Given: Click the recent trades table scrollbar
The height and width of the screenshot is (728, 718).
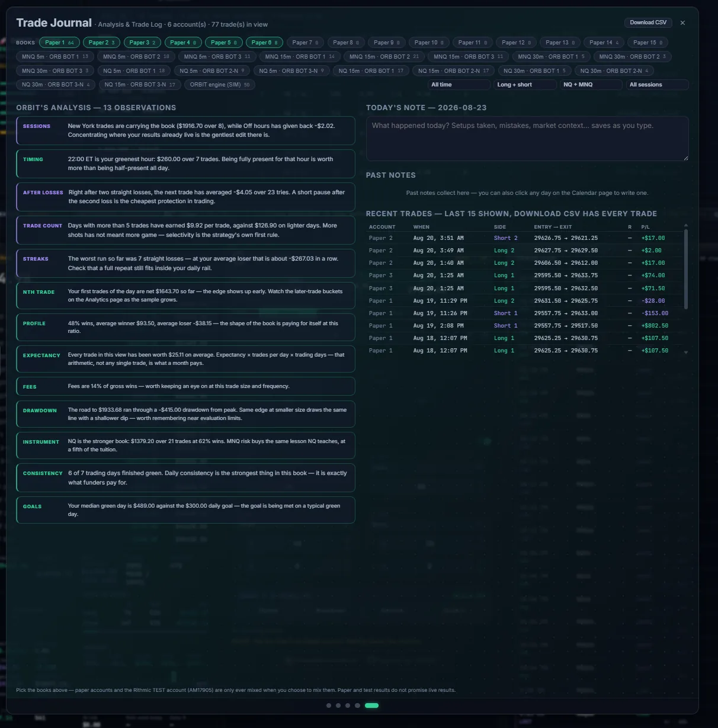Looking at the screenshot, I should coord(686,268).
